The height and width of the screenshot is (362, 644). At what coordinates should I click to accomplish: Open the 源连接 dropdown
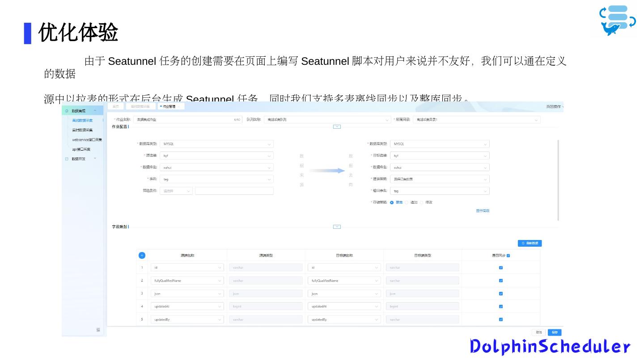216,156
